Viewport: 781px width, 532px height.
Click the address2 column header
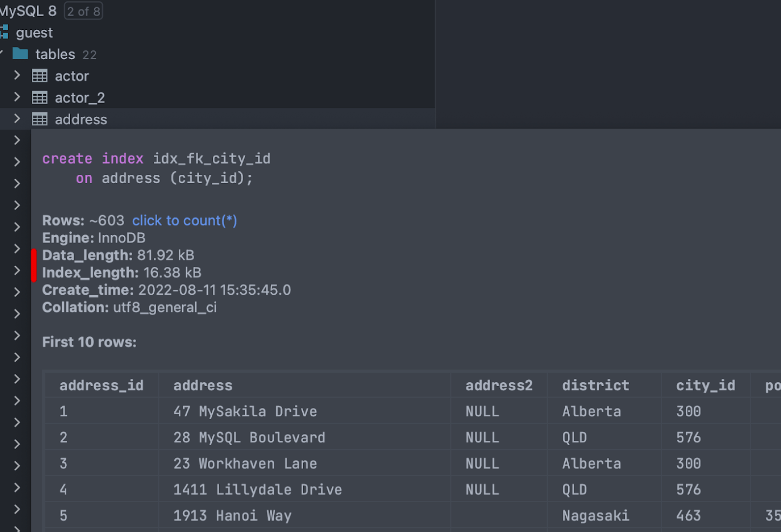[498, 386]
